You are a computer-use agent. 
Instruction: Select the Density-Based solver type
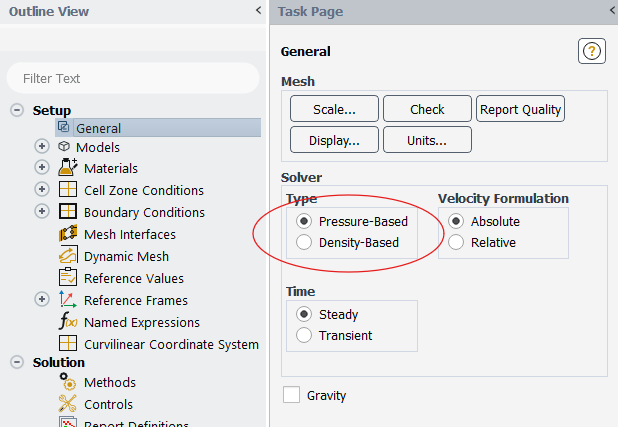(x=304, y=242)
